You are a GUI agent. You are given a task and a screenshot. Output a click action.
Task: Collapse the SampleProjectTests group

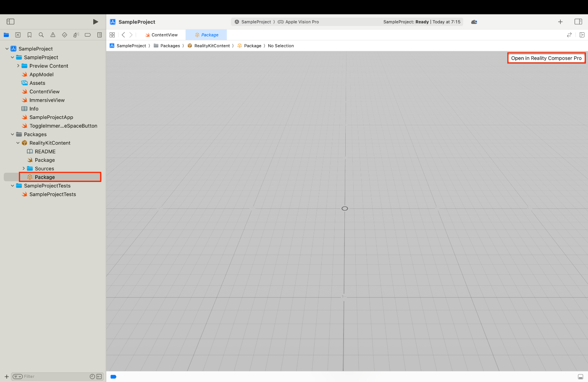click(12, 186)
